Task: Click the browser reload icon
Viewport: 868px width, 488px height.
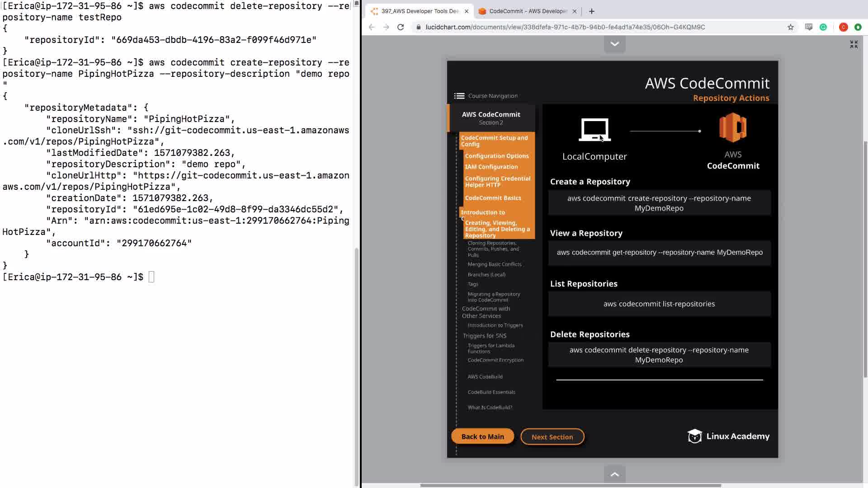Action: [x=401, y=27]
